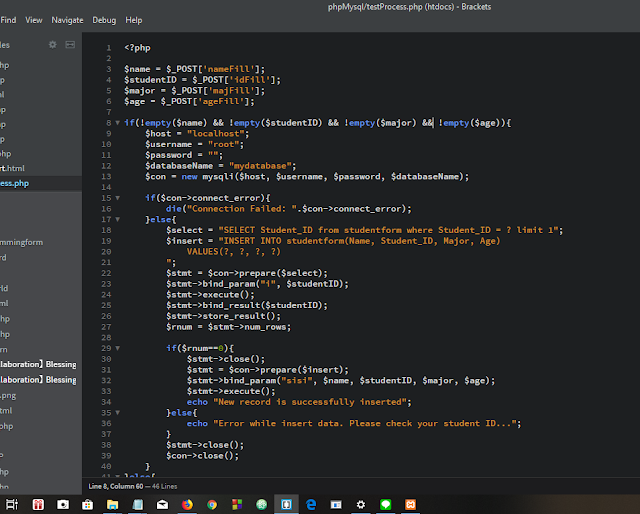Collapse the if block at line 29
Screen dimensions: 640x514
pos(118,348)
